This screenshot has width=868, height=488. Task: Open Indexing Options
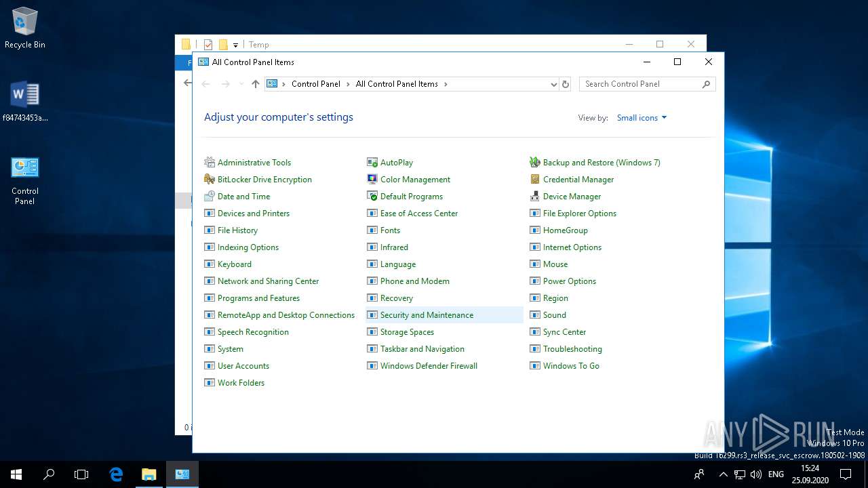(x=248, y=247)
